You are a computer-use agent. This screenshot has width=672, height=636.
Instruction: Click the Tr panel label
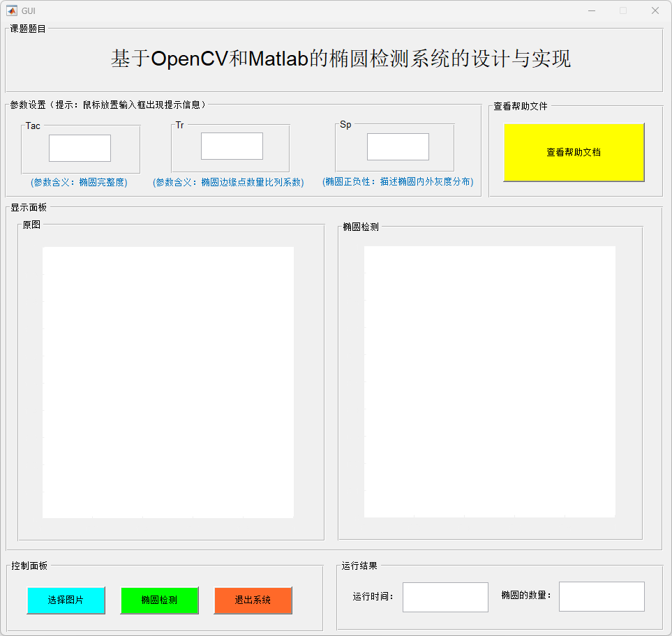(179, 125)
